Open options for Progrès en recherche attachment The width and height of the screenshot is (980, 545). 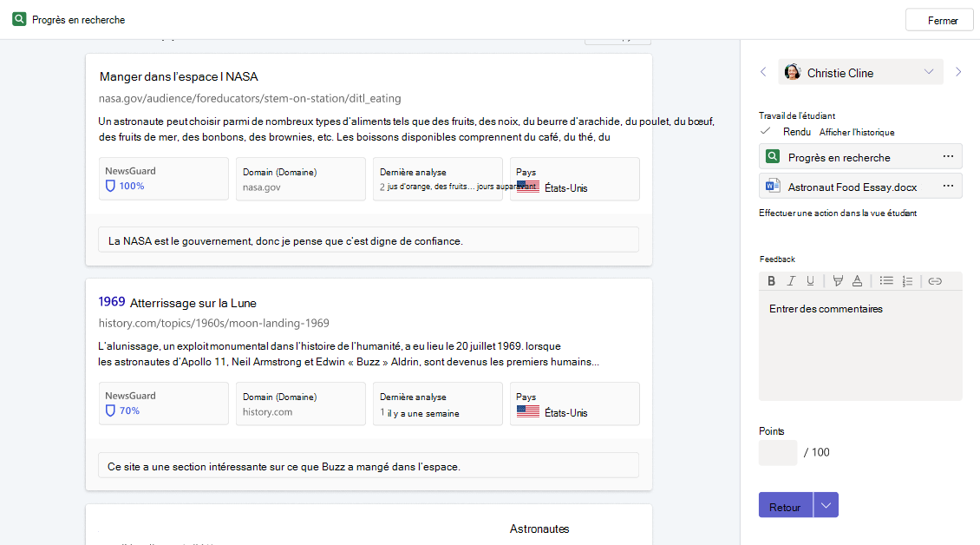tap(948, 156)
